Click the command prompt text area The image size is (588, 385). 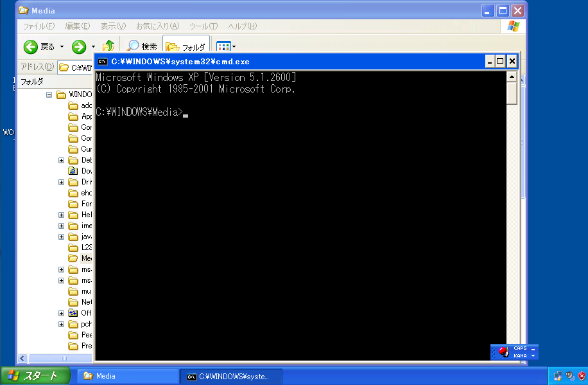point(301,216)
